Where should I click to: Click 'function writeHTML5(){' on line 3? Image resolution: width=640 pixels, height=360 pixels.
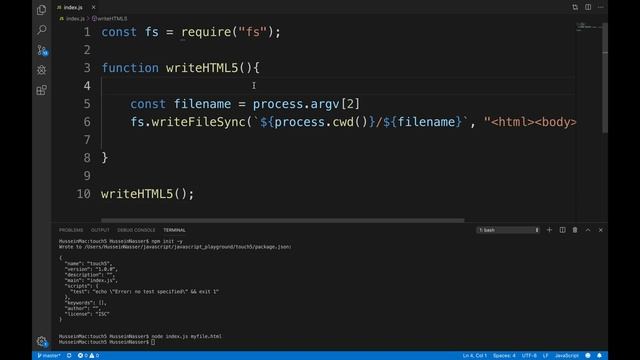pyautogui.click(x=180, y=68)
